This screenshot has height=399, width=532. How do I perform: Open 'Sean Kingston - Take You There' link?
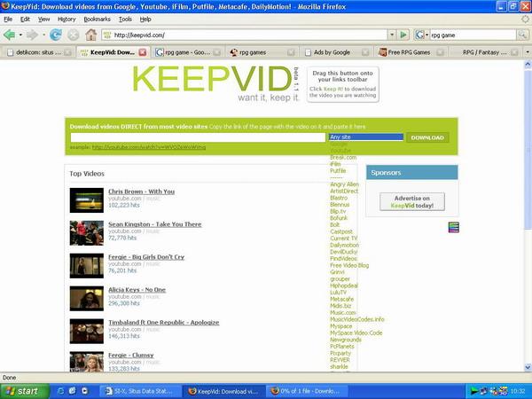pos(154,224)
